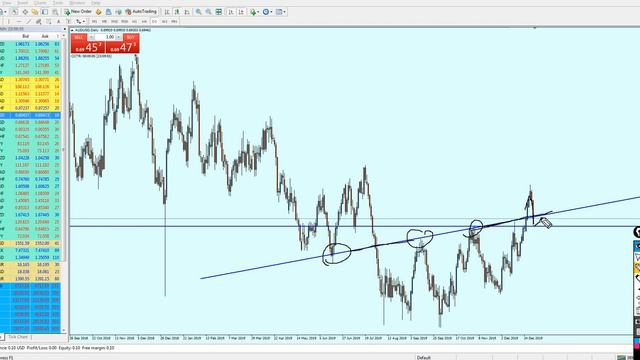Open the Help menu

(x=96, y=3)
